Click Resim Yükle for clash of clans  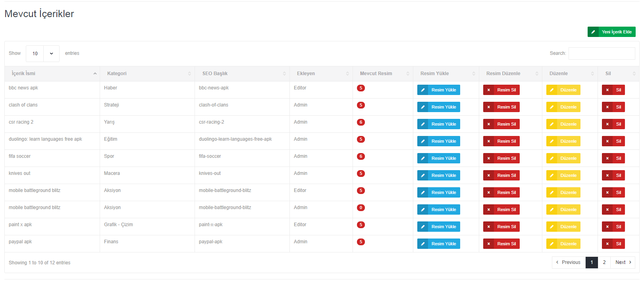pos(439,107)
